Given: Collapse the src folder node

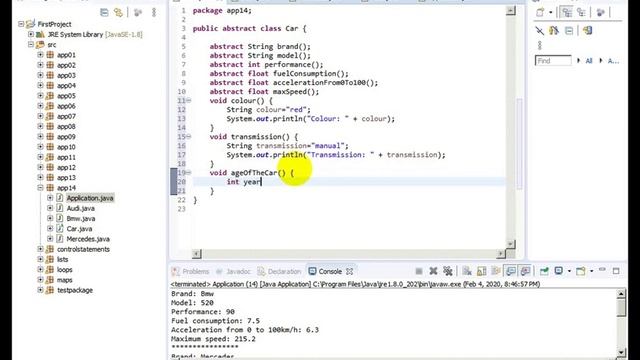Looking at the screenshot, I should pyautogui.click(x=31, y=44).
